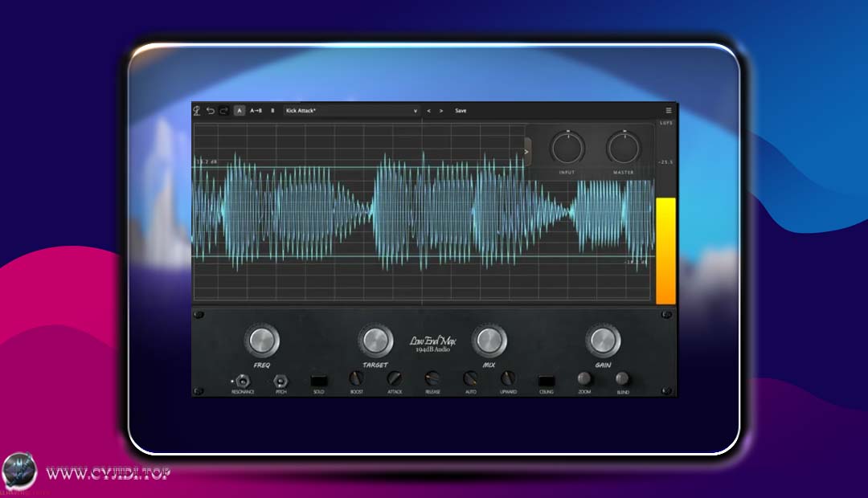Click the yellow-orange LUFS level meter
The width and height of the screenshot is (868, 498).
(666, 251)
